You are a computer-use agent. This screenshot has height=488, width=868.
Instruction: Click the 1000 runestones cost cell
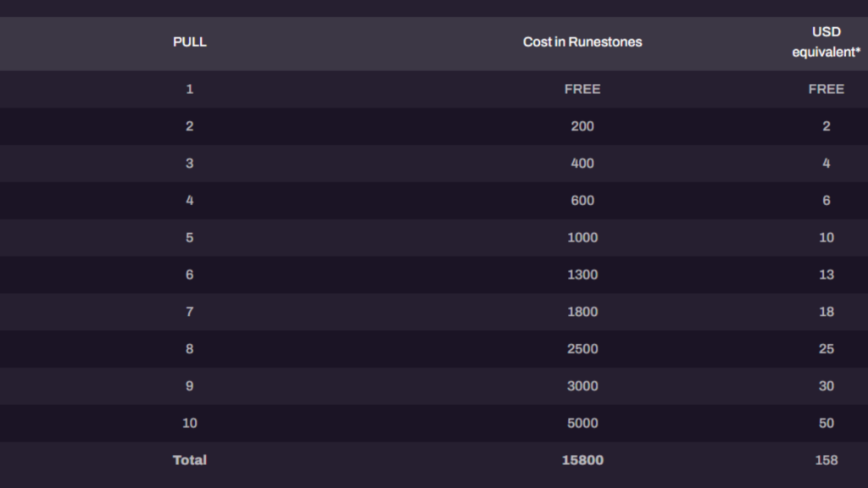click(x=582, y=238)
